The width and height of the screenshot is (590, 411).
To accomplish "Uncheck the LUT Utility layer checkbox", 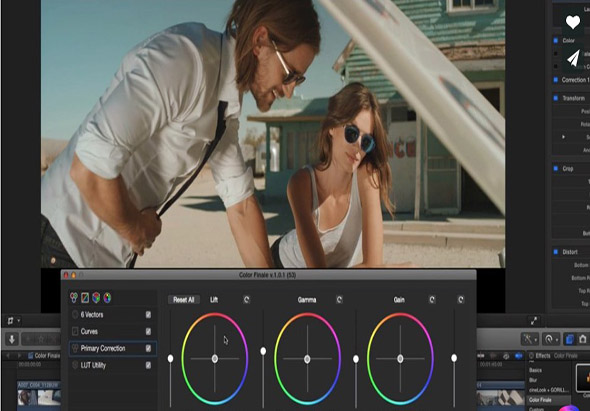I will 148,365.
